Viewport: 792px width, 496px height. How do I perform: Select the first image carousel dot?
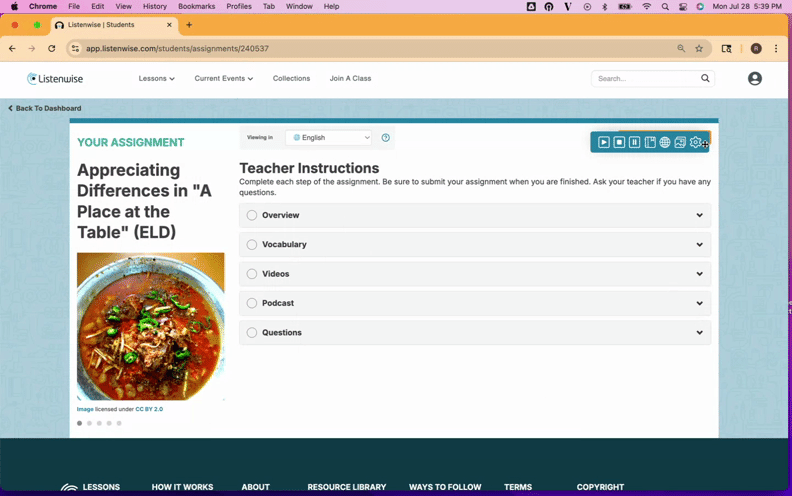[79, 423]
